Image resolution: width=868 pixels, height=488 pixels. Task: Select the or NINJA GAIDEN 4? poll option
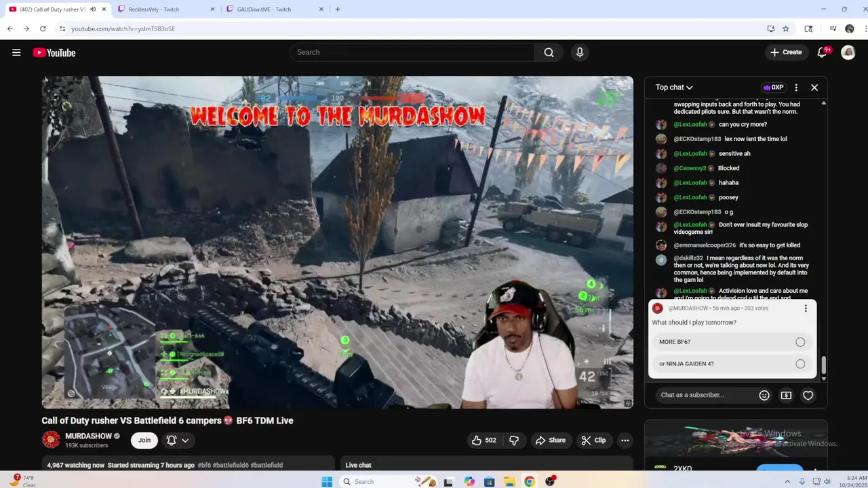[x=732, y=364]
